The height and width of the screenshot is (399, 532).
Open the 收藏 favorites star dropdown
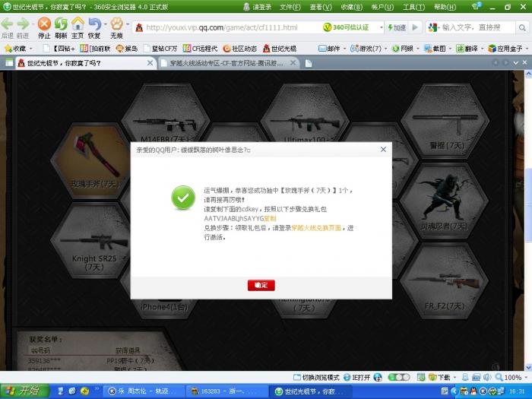(18, 49)
